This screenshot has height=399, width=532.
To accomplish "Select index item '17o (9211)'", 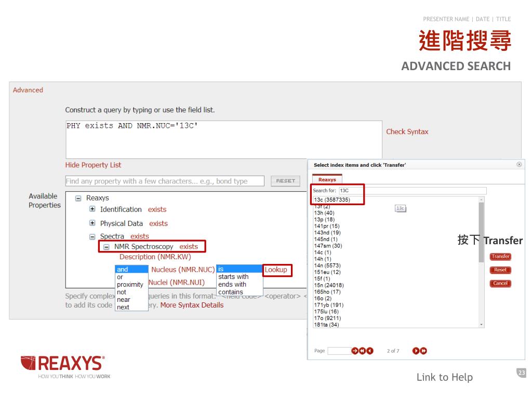I will (327, 318).
